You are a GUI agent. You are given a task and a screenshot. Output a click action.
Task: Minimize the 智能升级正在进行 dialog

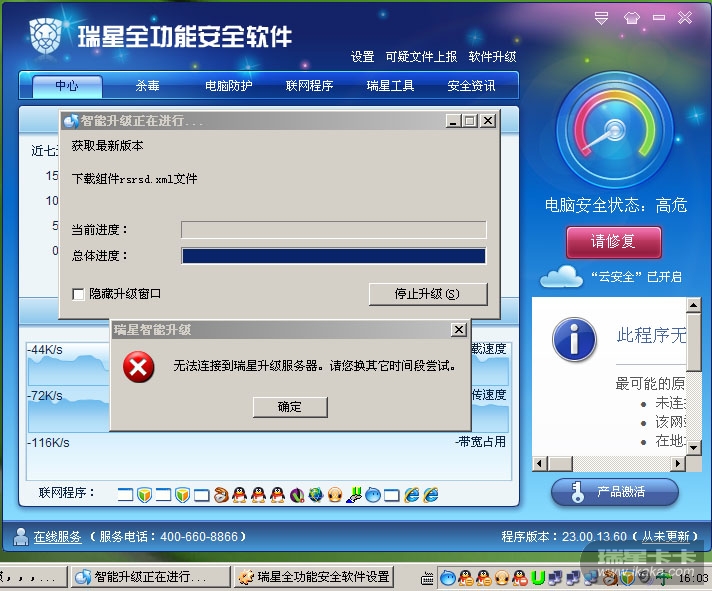point(453,121)
